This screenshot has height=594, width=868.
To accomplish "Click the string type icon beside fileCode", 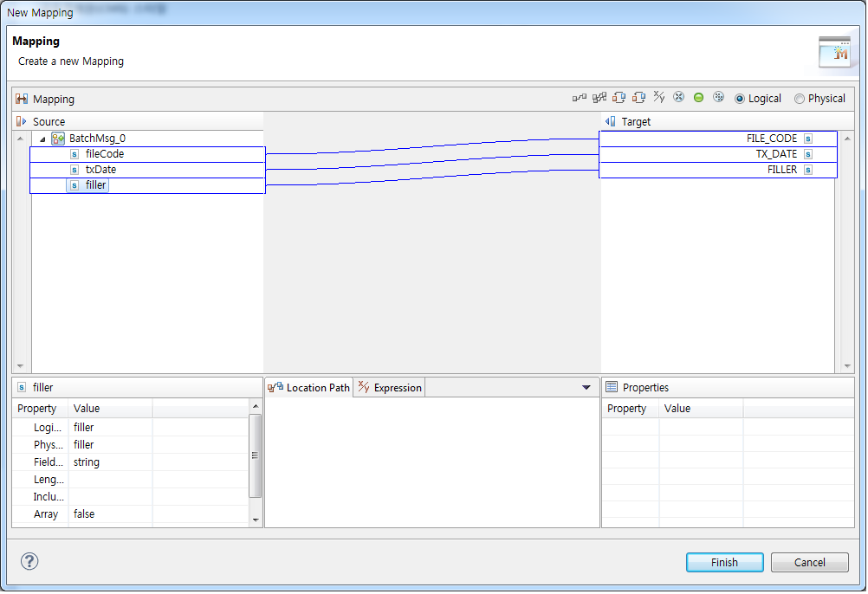I will [74, 153].
